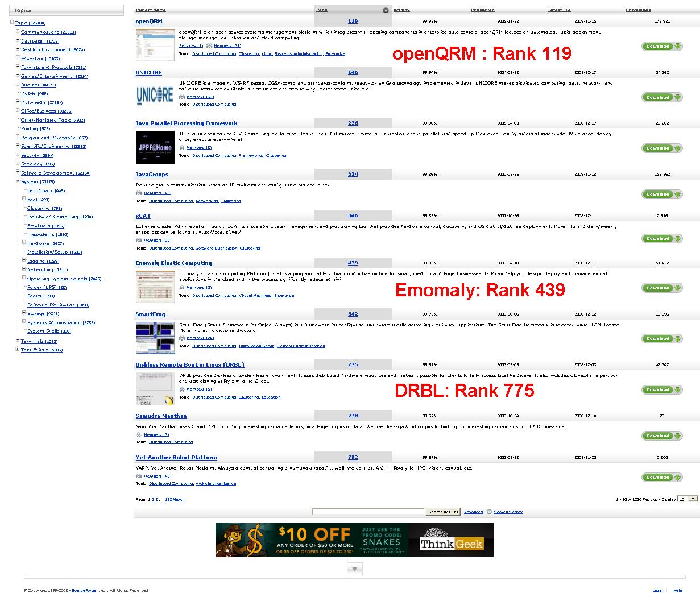Expand the Communications topic tree node
Viewport: 700px width, 593px height.
pos(18,32)
